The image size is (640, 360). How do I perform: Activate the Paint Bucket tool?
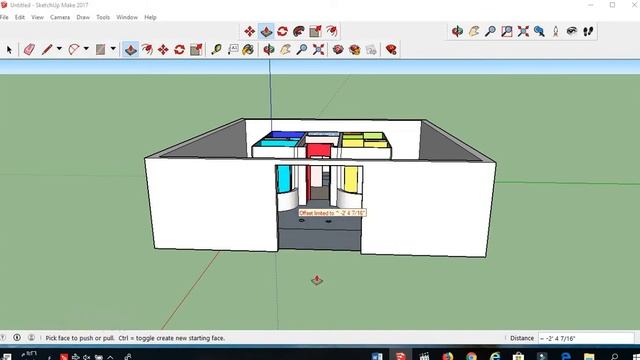tap(248, 50)
